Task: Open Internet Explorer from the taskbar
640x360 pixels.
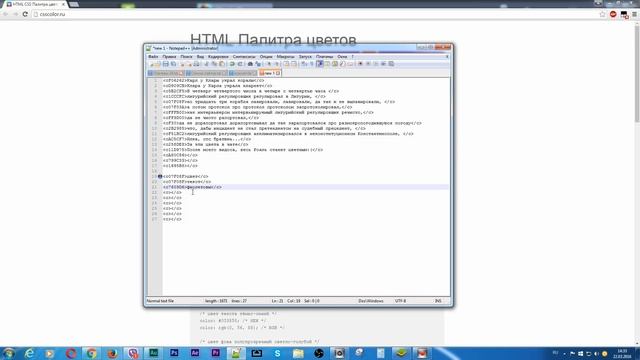Action: point(29,353)
